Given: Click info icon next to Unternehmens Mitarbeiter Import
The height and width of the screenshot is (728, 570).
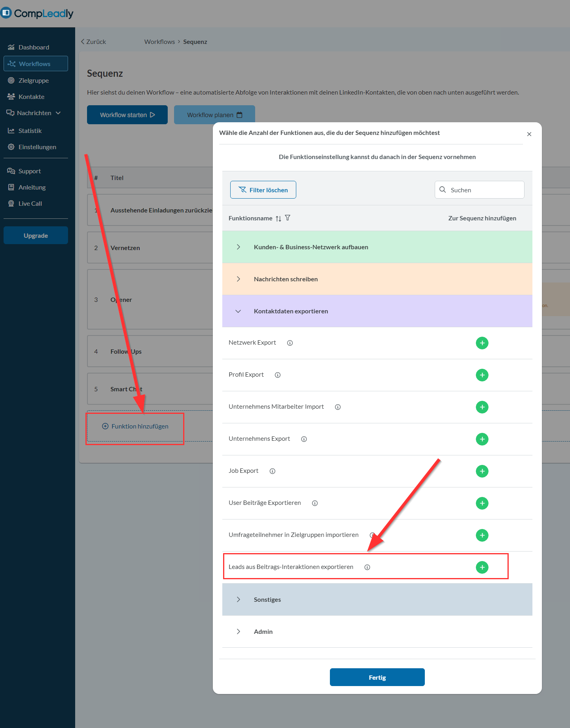Looking at the screenshot, I should coord(338,407).
